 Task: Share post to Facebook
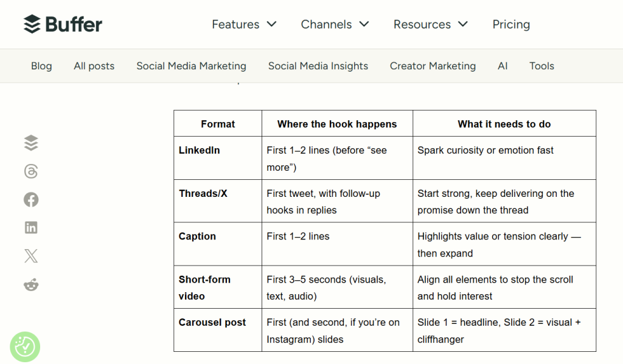pos(31,199)
